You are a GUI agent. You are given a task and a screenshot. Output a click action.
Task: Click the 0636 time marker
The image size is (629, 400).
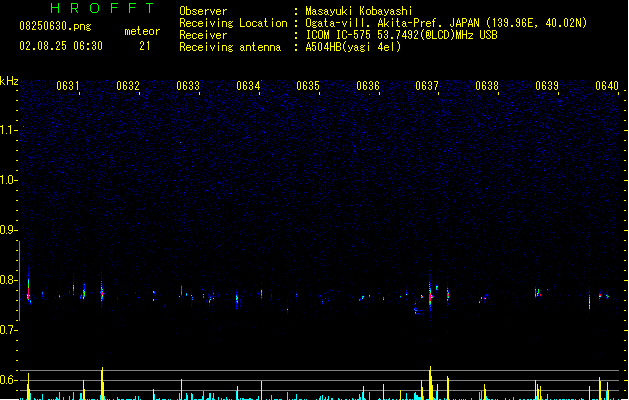368,86
